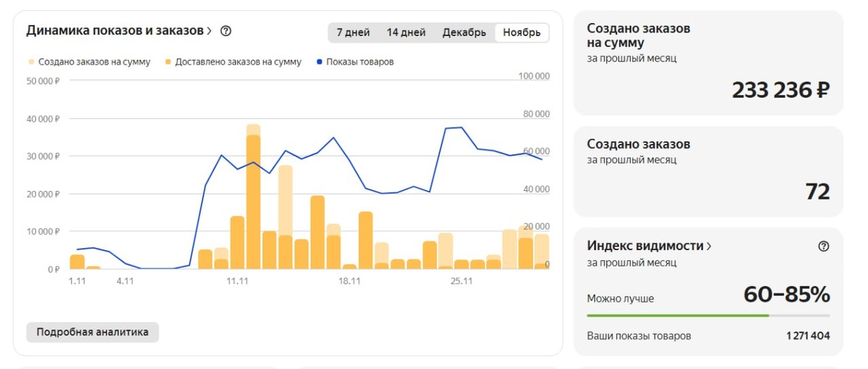Click legend text Создано заказов на сумму
868x369 pixels.
(94, 62)
